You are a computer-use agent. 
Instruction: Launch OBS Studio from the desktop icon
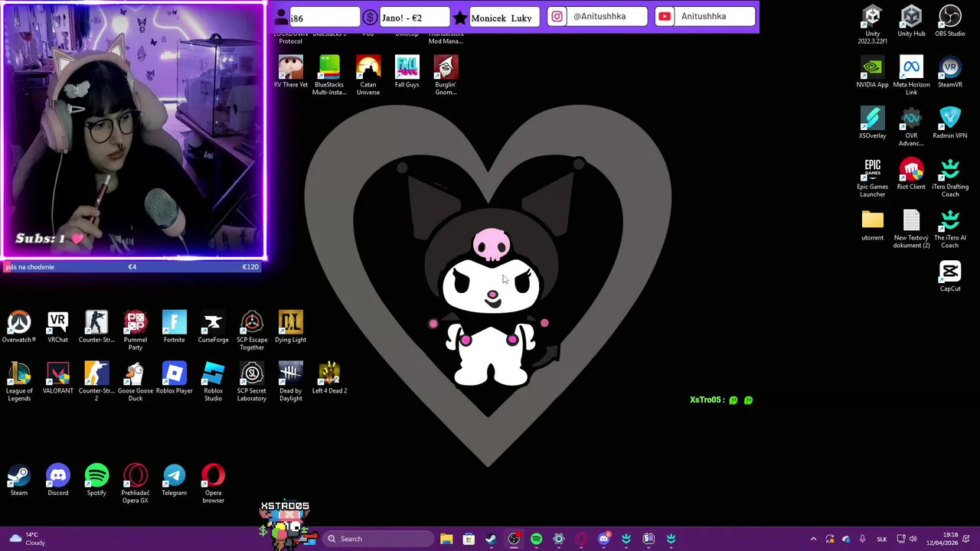pyautogui.click(x=949, y=21)
